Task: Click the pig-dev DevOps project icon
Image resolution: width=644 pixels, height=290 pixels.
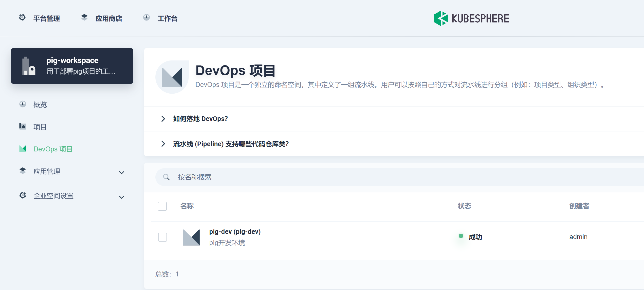Action: click(x=191, y=237)
